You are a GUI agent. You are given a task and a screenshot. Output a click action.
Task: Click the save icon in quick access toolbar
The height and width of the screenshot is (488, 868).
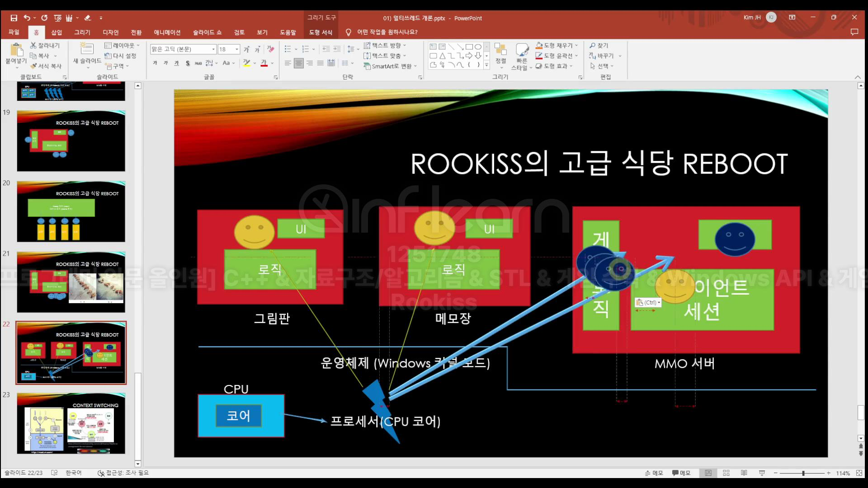pos(14,18)
